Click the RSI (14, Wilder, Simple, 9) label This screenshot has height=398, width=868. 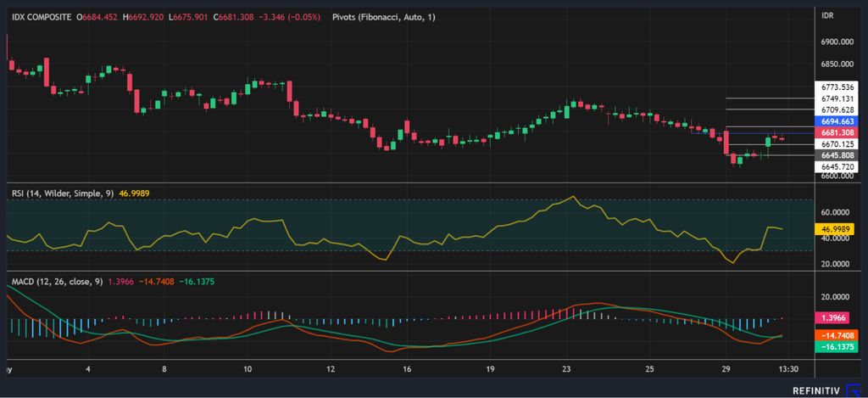coord(63,193)
